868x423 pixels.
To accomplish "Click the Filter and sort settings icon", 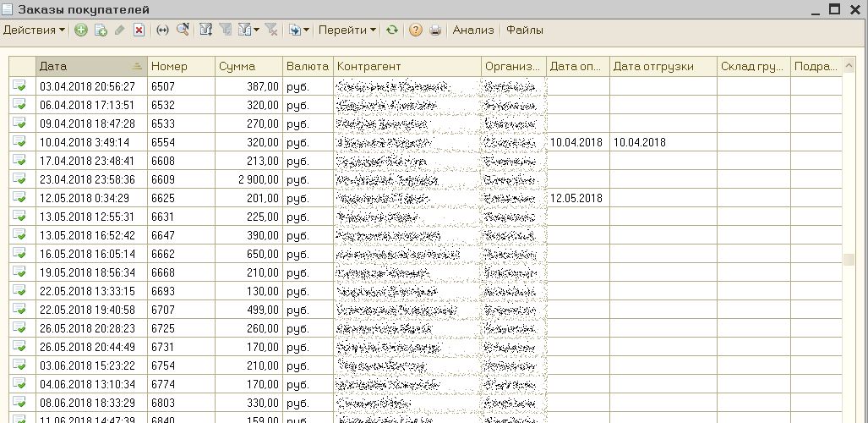I will click(205, 30).
